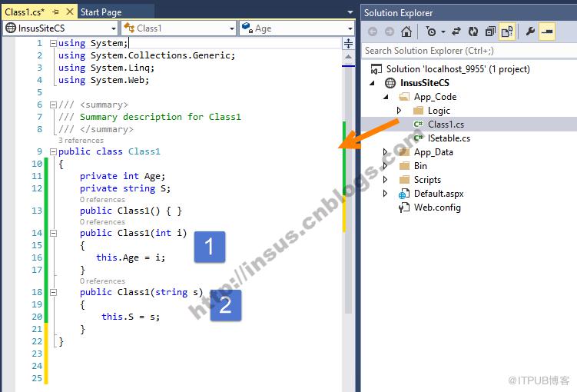Open the Pending Changes Filter icon
The image size is (577, 392).
431,32
